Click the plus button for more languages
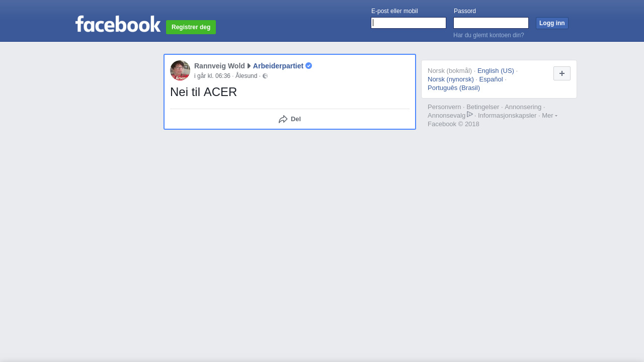The width and height of the screenshot is (644, 362). pyautogui.click(x=562, y=73)
